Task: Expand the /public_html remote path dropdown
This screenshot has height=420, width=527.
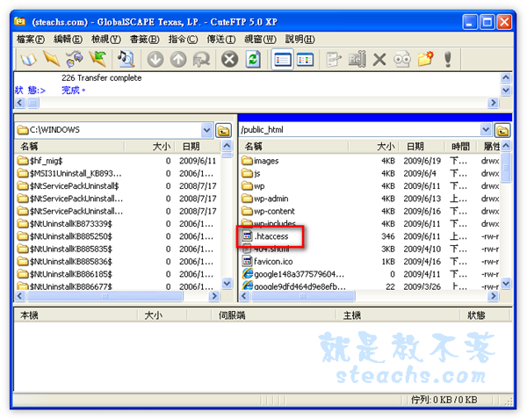Action: tap(486, 130)
